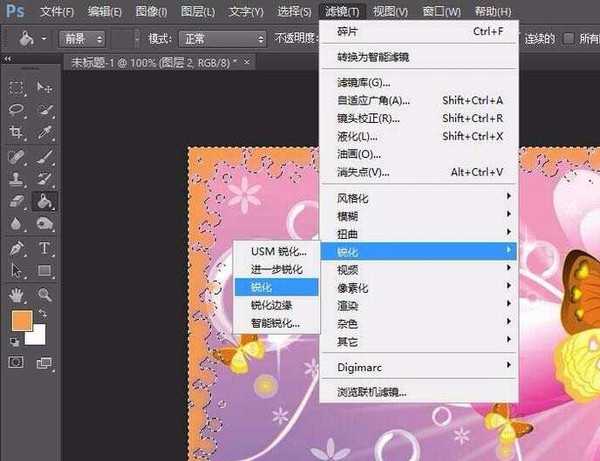This screenshot has height=461, width=600.
Task: Select the Eyedropper tool
Action: point(44,132)
